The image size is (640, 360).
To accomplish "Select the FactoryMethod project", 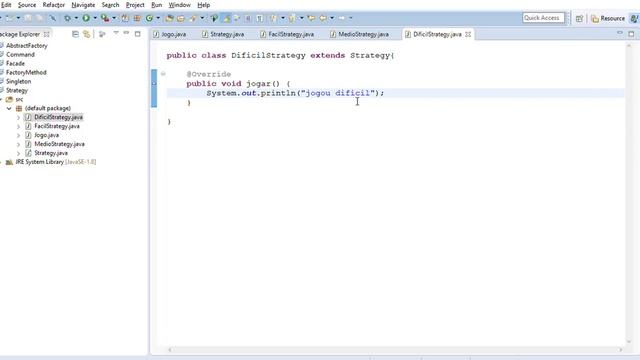I will point(26,73).
